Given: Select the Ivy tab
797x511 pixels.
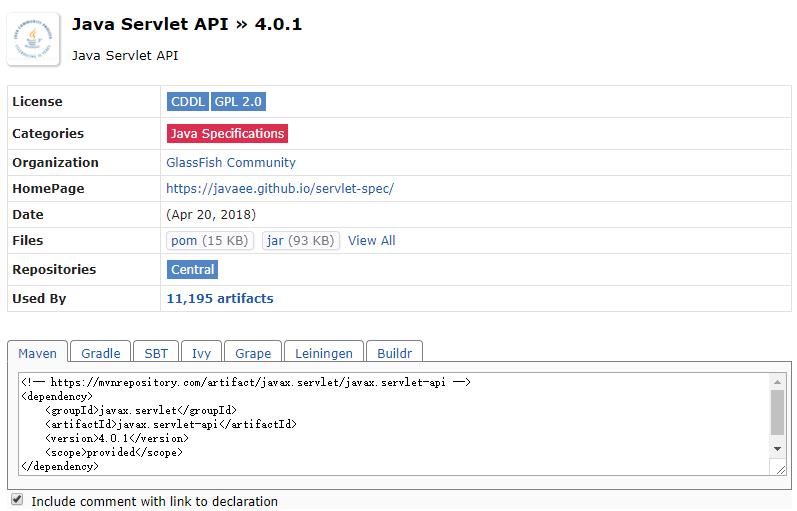Looking at the screenshot, I should [201, 353].
